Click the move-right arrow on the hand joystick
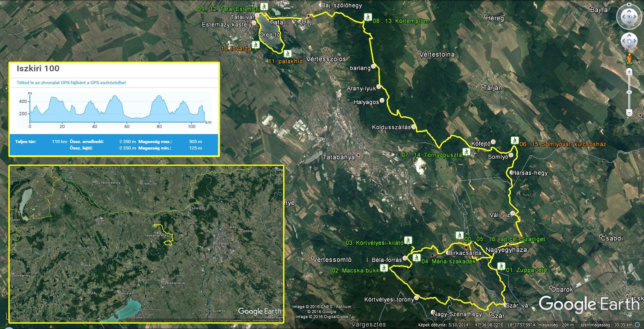The image size is (644, 329). pos(634,41)
